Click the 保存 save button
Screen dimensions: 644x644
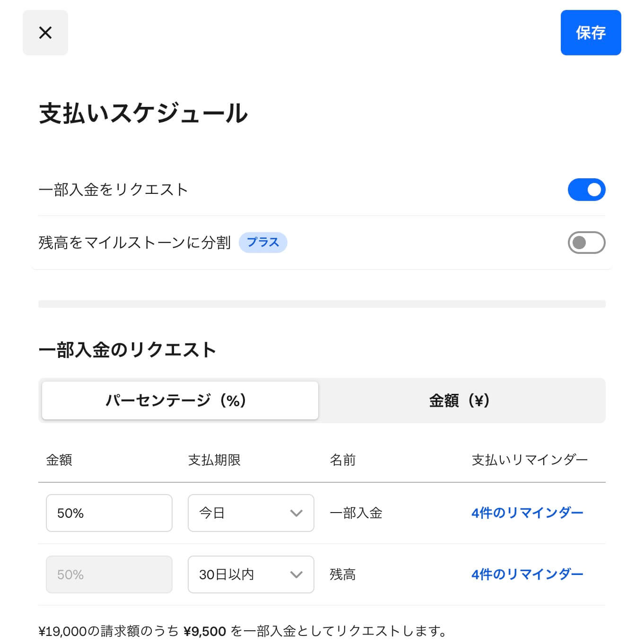[591, 33]
